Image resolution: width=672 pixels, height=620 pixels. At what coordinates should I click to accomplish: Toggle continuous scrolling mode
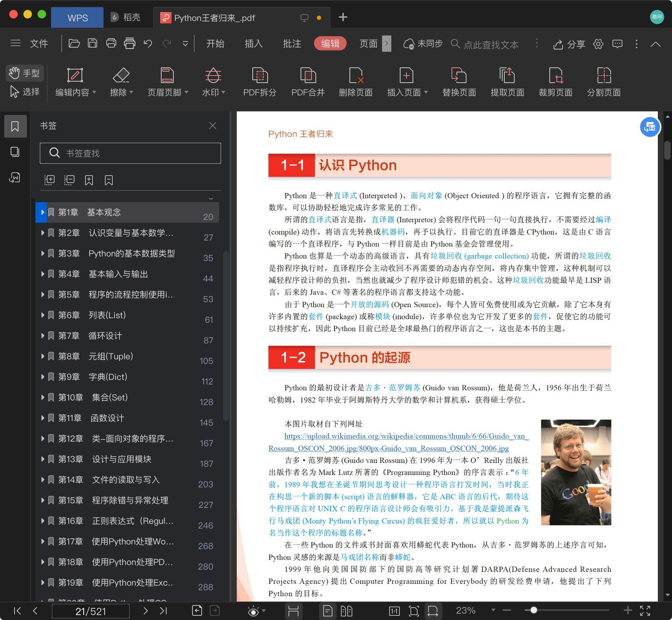coord(293,610)
